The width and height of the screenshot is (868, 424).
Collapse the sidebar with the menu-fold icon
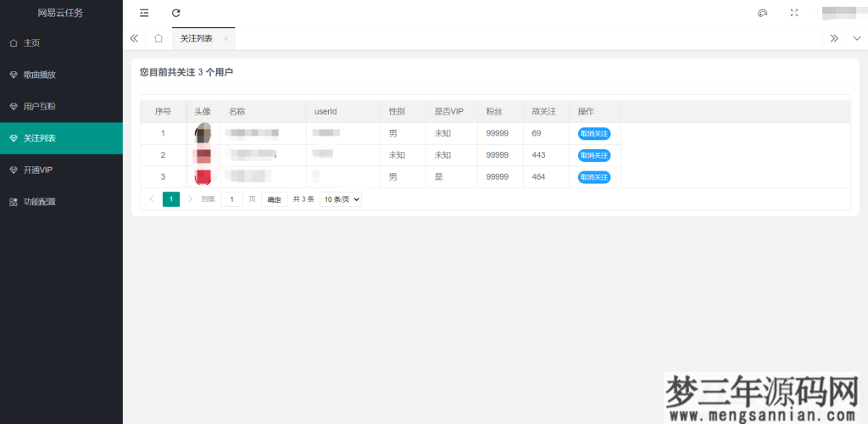[144, 13]
